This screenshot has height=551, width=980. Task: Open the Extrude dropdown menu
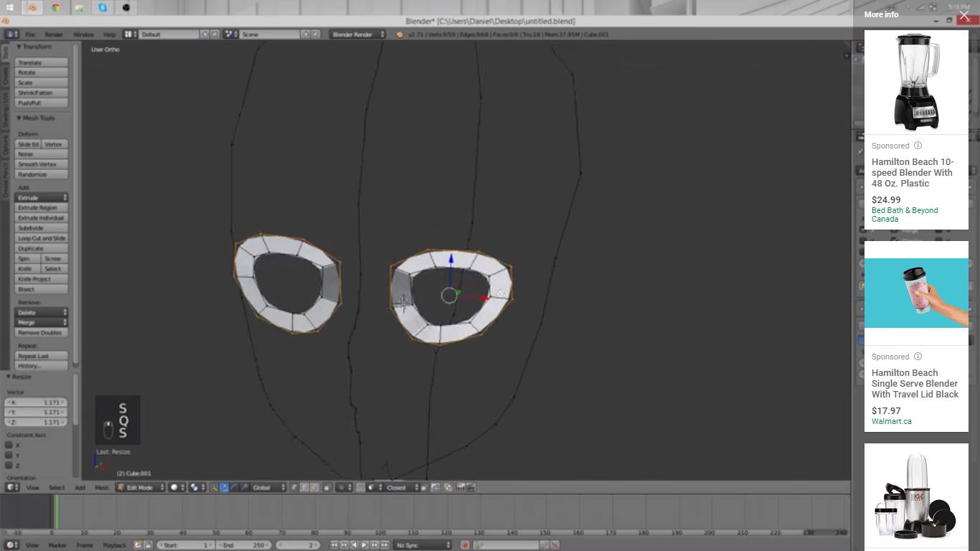click(x=42, y=197)
